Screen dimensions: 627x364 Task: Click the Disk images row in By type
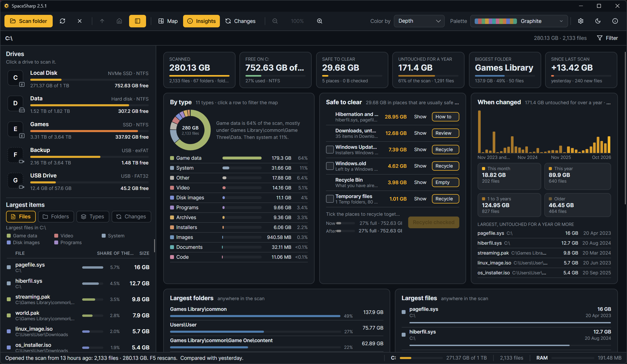239,198
